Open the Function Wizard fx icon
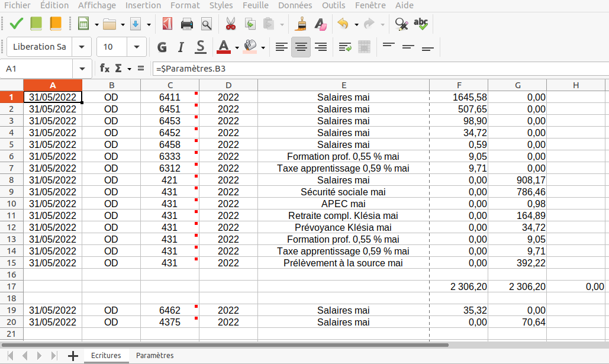This screenshot has height=364, width=609. (105, 69)
